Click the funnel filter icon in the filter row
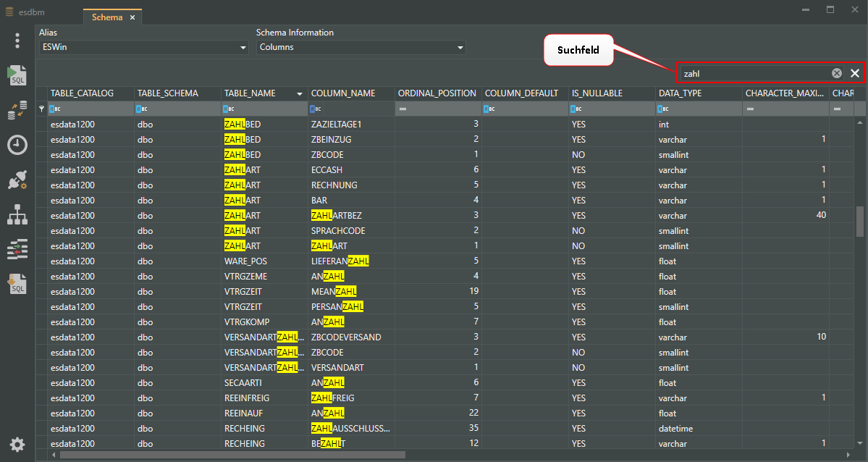The height and width of the screenshot is (462, 868). click(41, 109)
